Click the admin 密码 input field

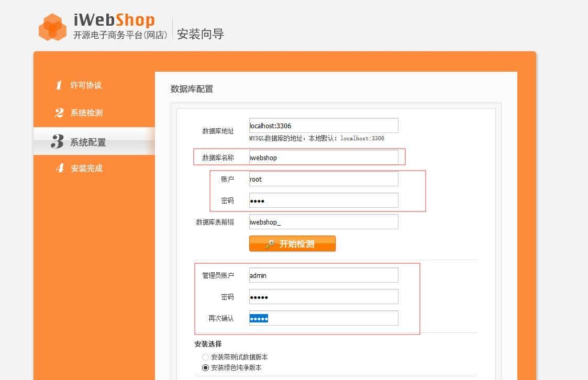323,296
